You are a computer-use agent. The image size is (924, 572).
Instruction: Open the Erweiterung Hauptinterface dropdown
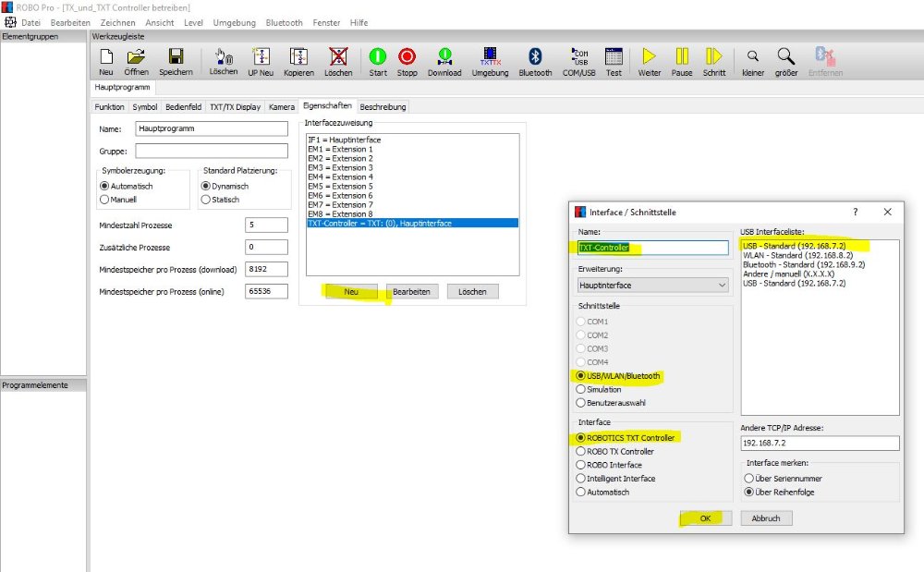pyautogui.click(x=653, y=286)
